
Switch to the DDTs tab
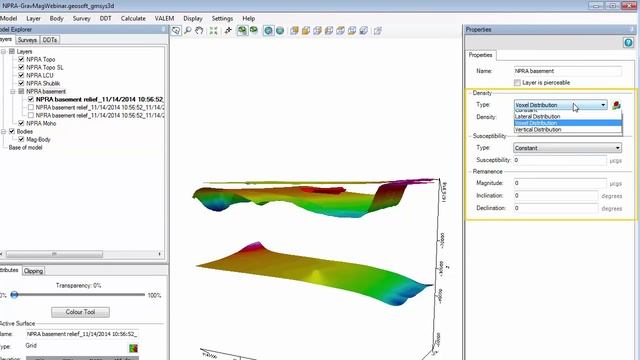click(x=50, y=40)
